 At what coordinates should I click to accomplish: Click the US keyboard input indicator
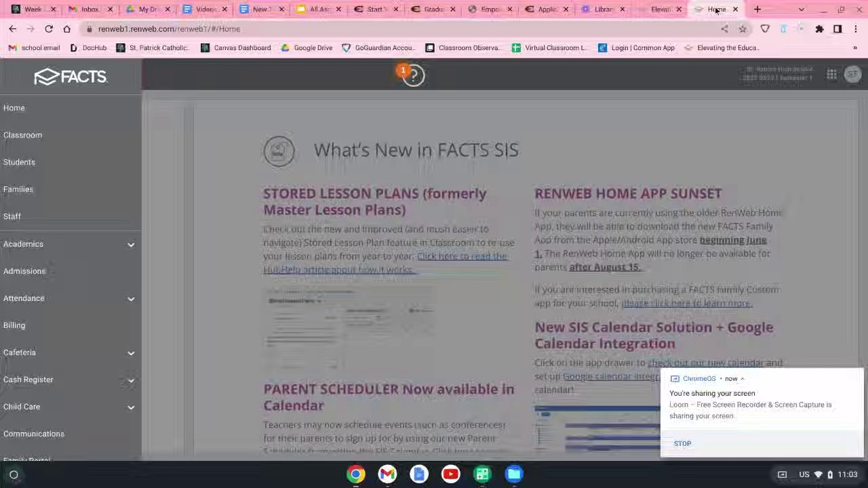(804, 474)
